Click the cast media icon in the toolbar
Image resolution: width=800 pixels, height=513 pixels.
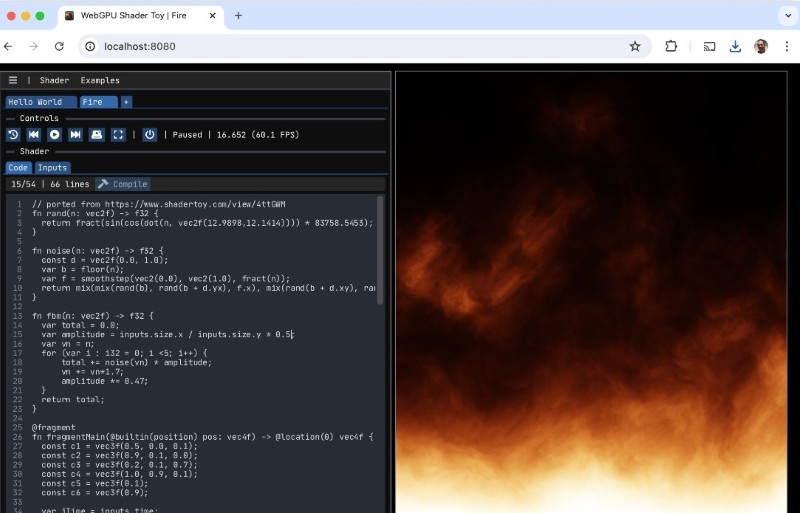pos(709,46)
